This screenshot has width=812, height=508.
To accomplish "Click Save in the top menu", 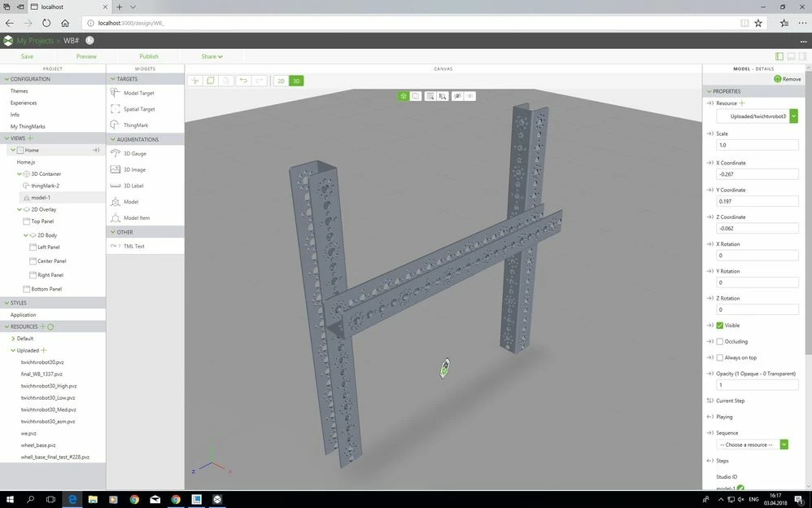I will coord(27,56).
